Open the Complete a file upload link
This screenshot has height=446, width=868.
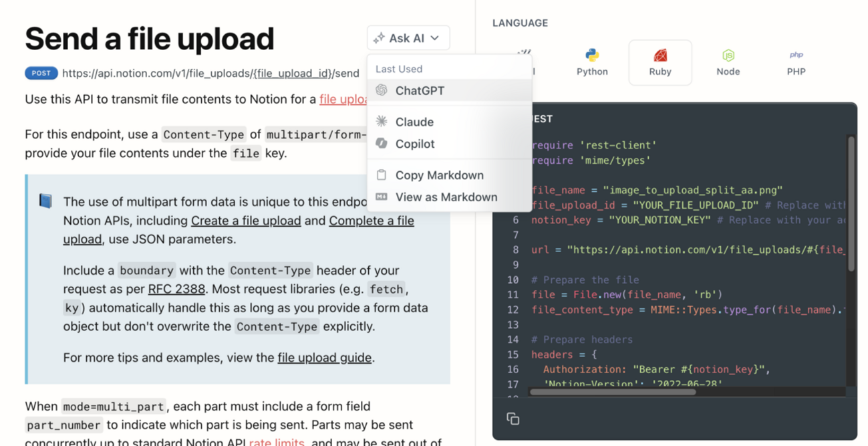coord(239,229)
